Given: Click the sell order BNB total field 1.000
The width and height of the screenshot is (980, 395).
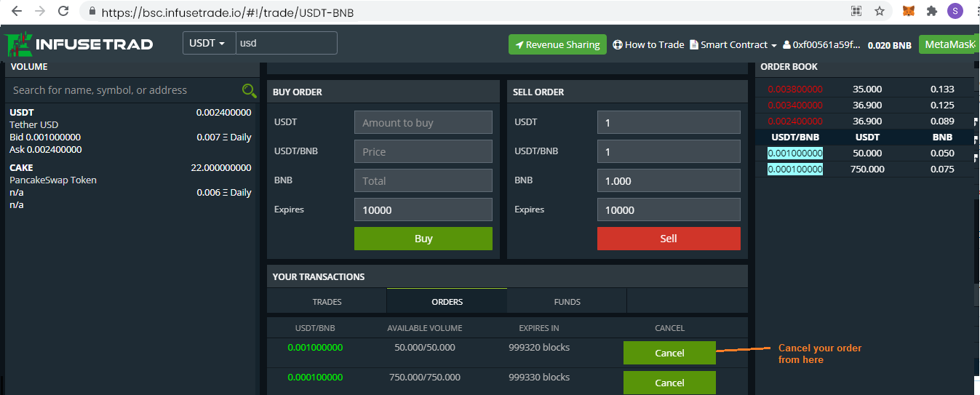Looking at the screenshot, I should 669,180.
